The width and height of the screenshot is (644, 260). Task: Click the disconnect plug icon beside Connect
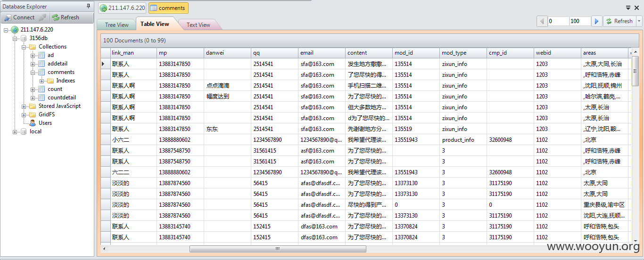pos(42,17)
